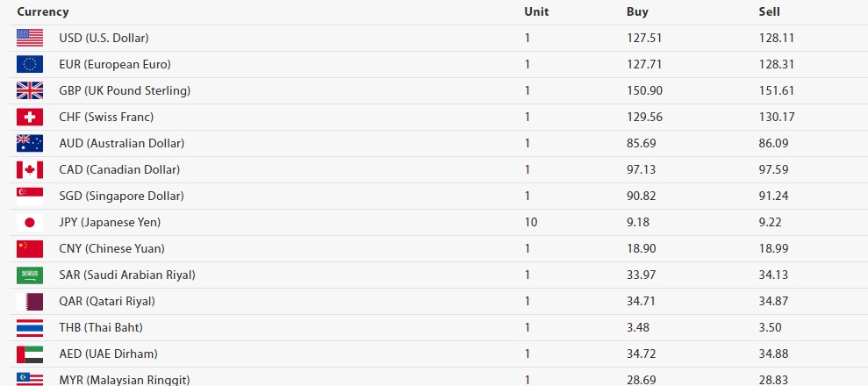Click the Canadian flag icon
This screenshot has width=868, height=386.
click(29, 170)
